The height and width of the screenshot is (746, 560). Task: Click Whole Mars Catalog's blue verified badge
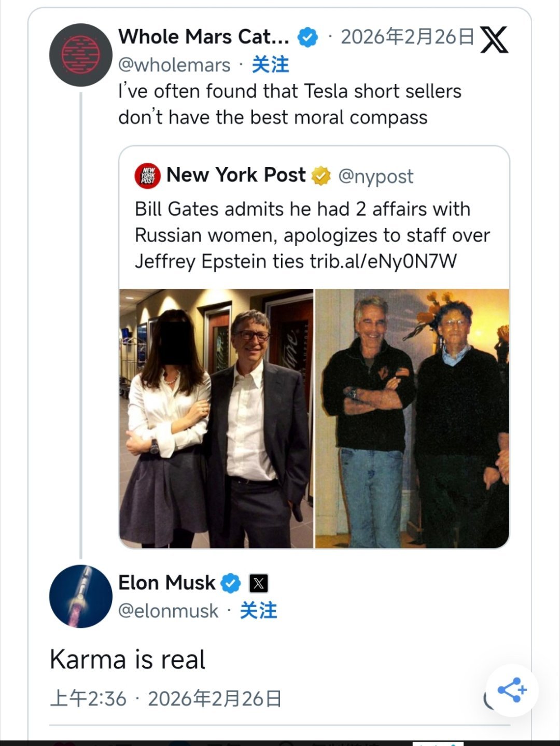(x=307, y=37)
